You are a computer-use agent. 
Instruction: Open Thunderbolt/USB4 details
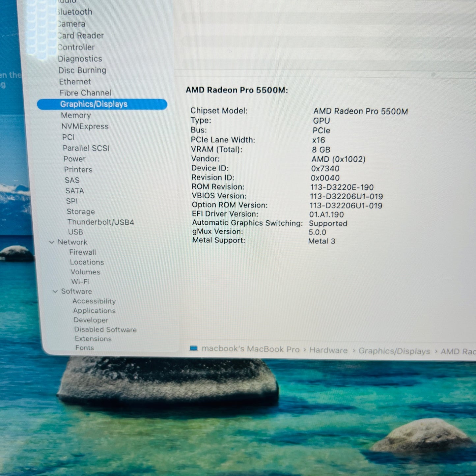100,222
